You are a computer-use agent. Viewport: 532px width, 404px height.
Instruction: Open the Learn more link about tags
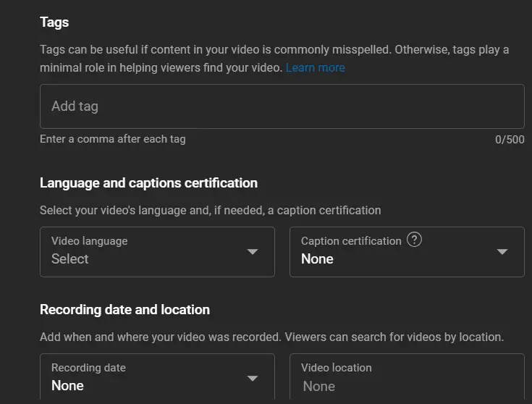315,67
